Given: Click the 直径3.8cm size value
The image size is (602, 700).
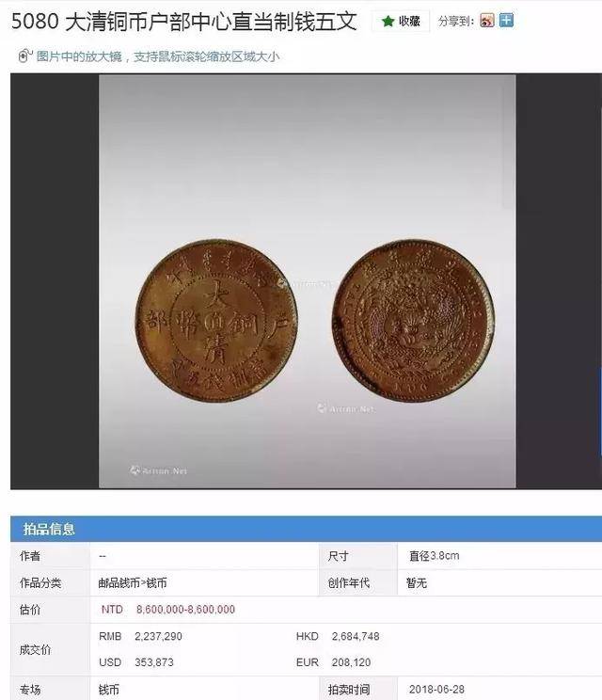Looking at the screenshot, I should (435, 556).
